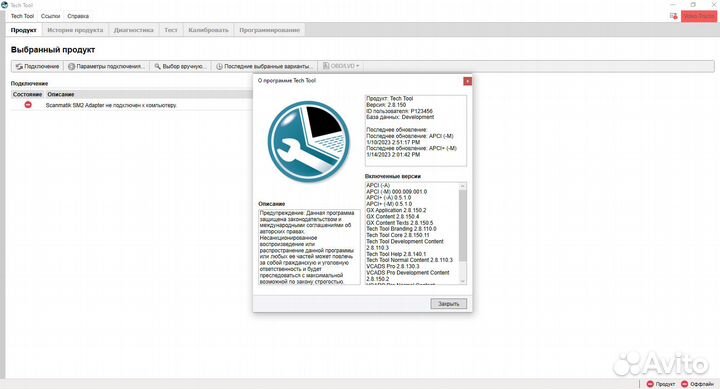Restore down the Tech Tool window
This screenshot has width=720, height=389.
tap(693, 5)
